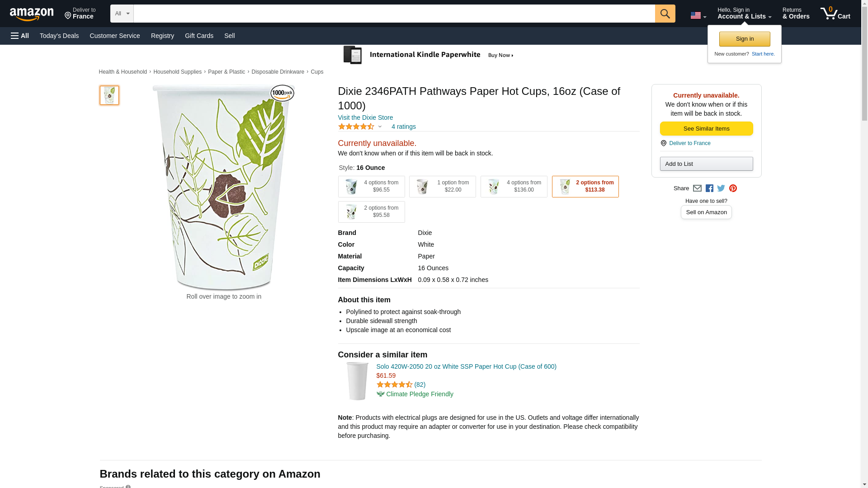Screen dimensions: 868x488
Task: Click the magnifying glass search button
Action: (665, 14)
